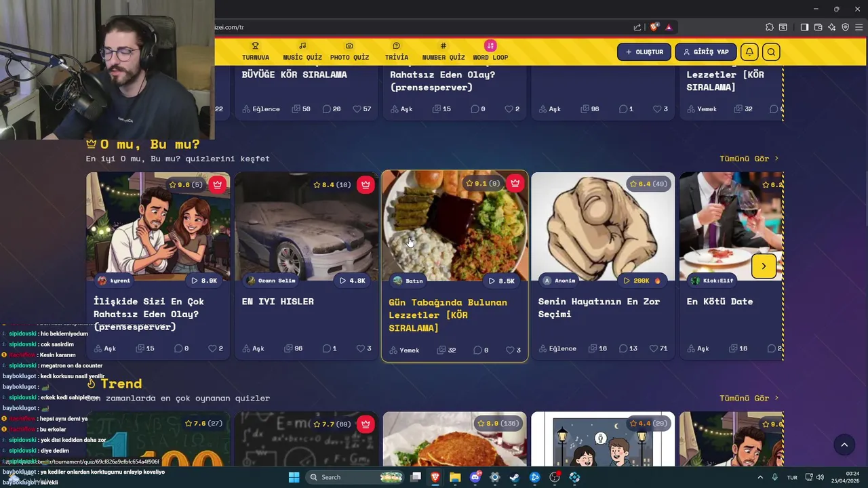Click the OLUŞTUR create button

pyautogui.click(x=644, y=52)
